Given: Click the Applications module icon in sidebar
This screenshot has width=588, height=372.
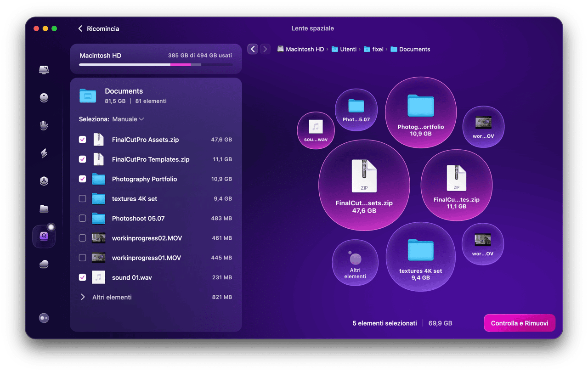Looking at the screenshot, I should click(44, 181).
